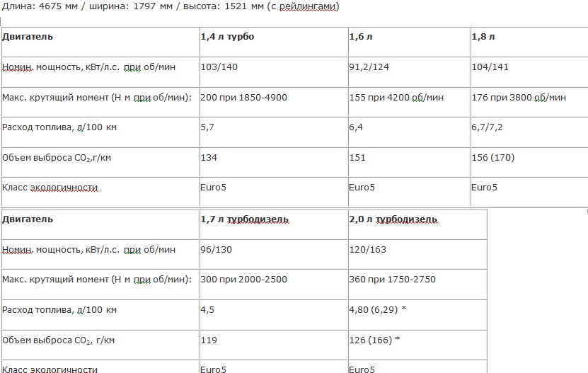588x373 pixels.
Task: Click 'Двигатель' label in the first table
Action: point(28,37)
